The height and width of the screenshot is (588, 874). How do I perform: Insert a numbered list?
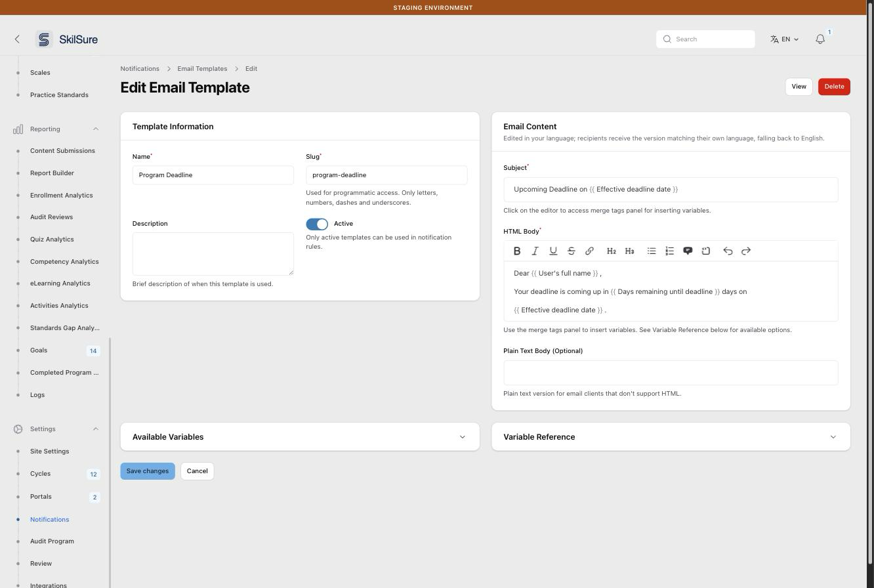coord(669,251)
